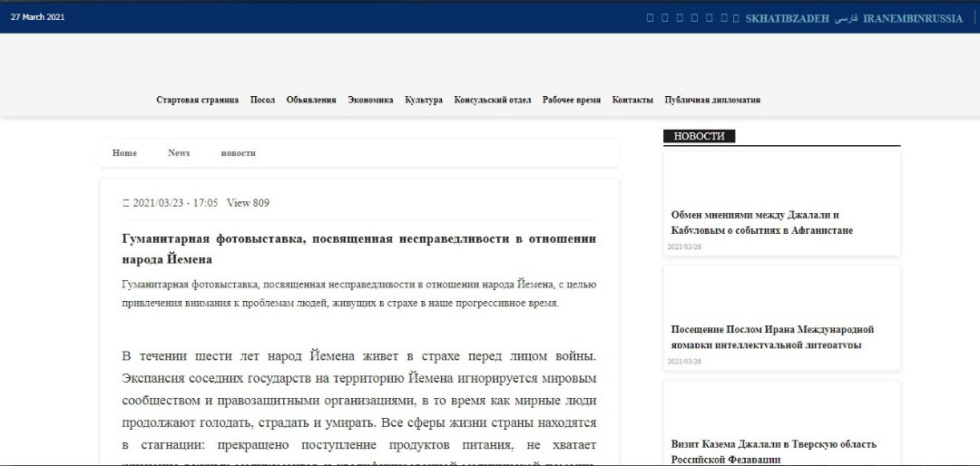Click Контакты in the main menu

(x=632, y=100)
